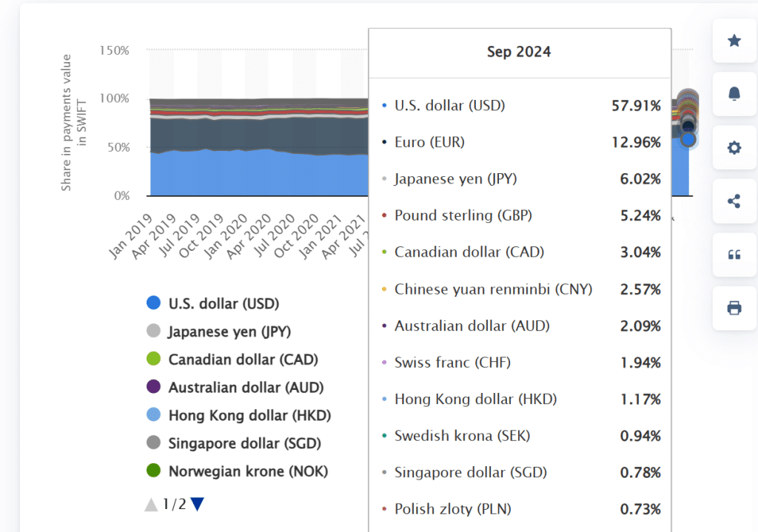Toggle Canadian dollar (CAD) legend series
Viewport: 758px width, 532px height.
[243, 360]
